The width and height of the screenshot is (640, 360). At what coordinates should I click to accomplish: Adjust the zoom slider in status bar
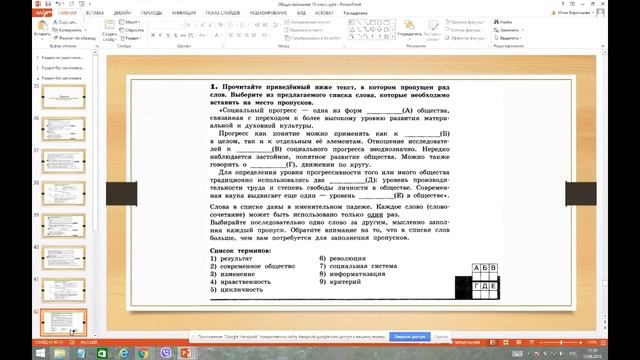(561, 342)
